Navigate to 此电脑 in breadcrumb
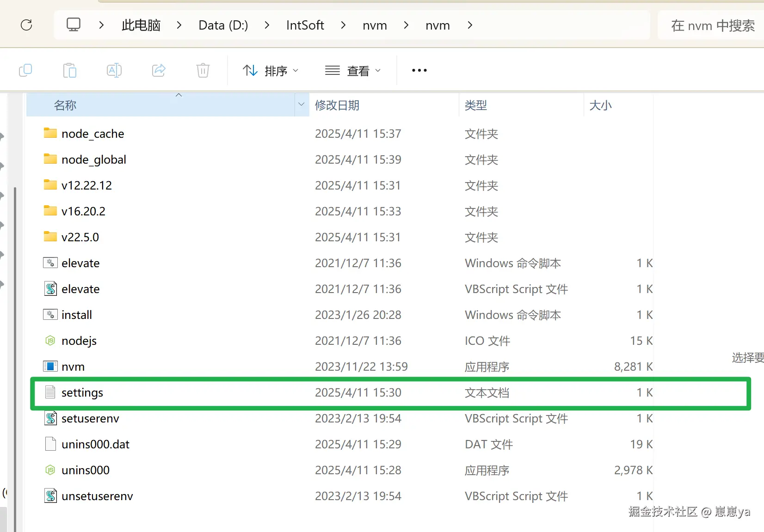The height and width of the screenshot is (532, 764). pyautogui.click(x=141, y=25)
